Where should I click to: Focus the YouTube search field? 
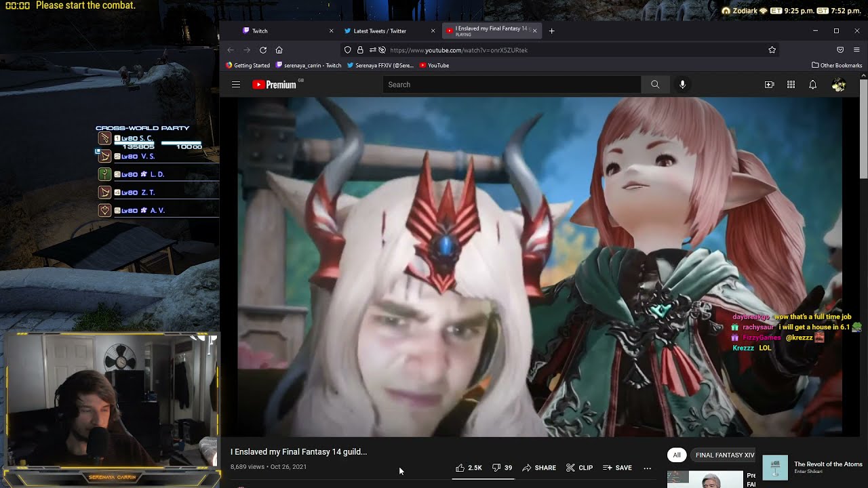point(512,85)
